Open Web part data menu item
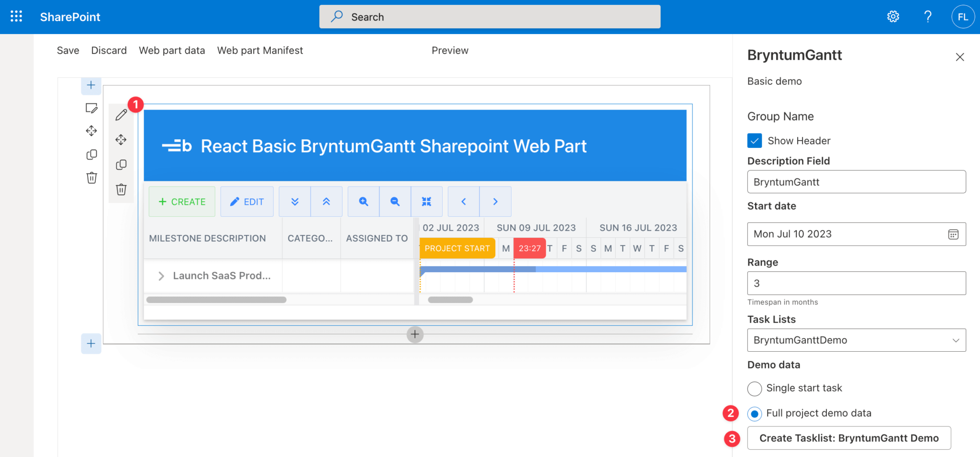The width and height of the screenshot is (980, 457). pos(172,50)
